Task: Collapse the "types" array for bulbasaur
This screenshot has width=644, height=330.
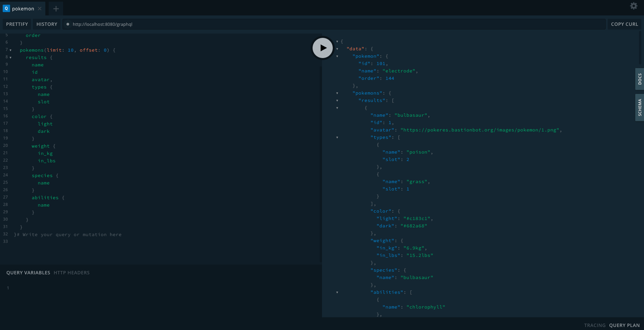Action: point(337,137)
